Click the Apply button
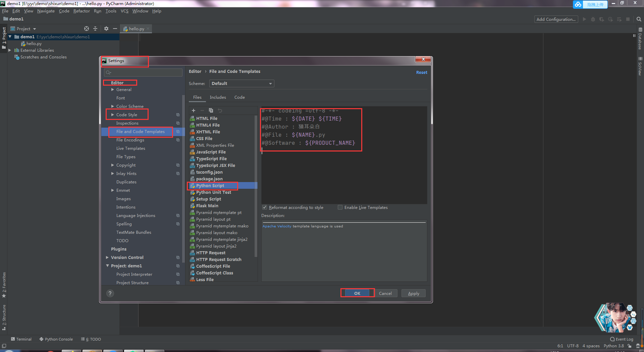Viewport: 644px width, 352px height. coord(414,293)
